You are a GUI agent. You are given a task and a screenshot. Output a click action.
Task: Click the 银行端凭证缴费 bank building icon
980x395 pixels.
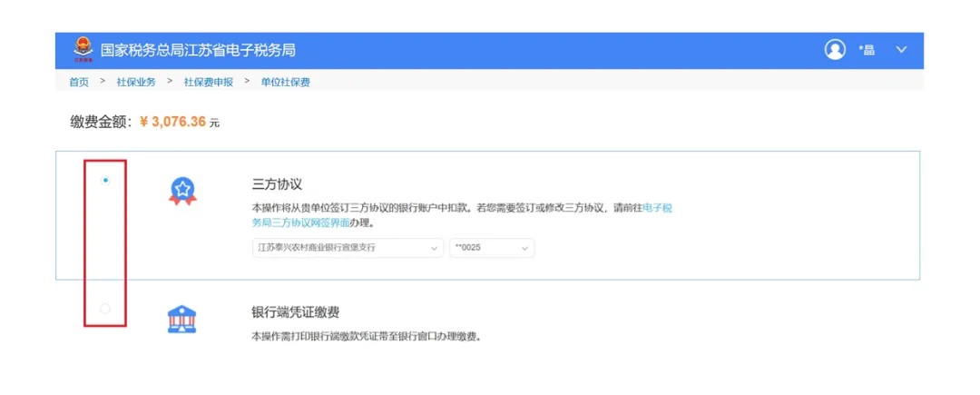coord(182,319)
